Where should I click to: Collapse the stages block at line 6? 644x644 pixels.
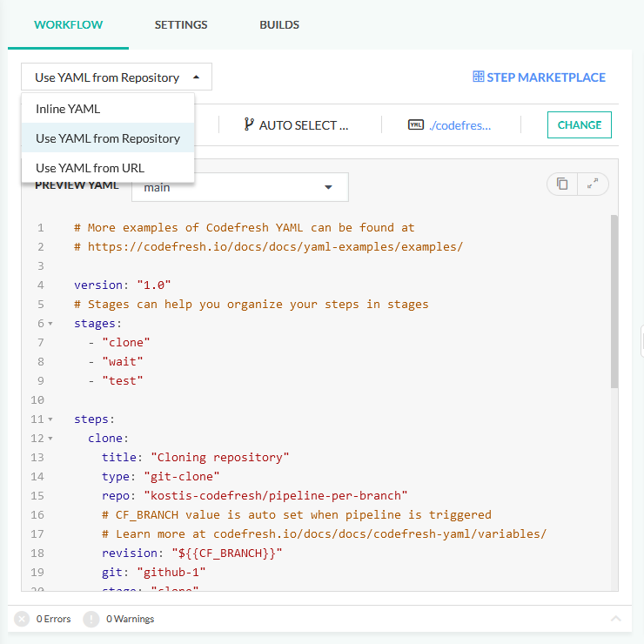[x=50, y=324]
